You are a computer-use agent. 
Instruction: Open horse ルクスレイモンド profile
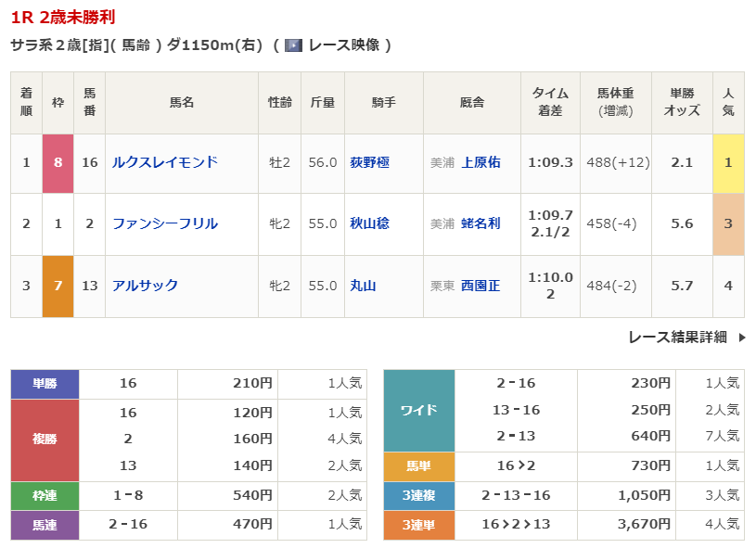(165, 162)
